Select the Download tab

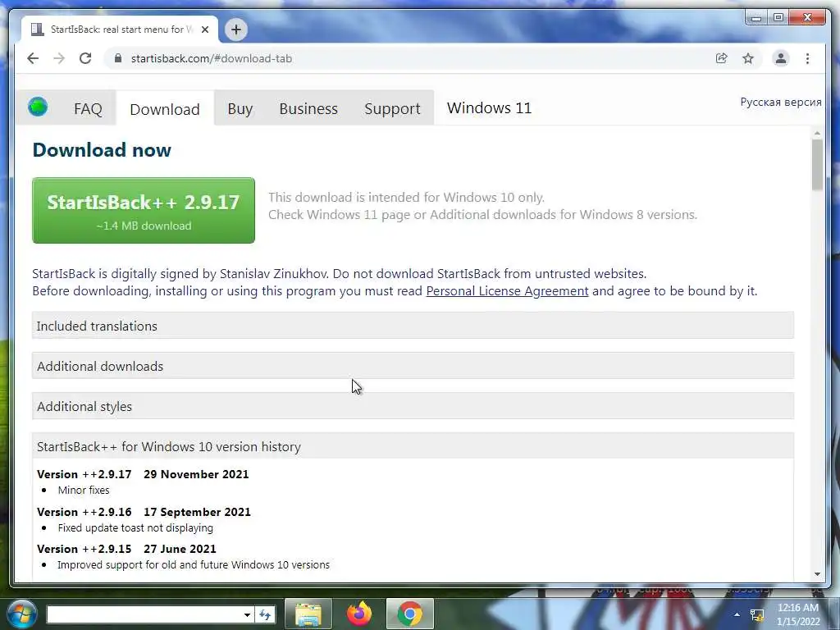click(x=165, y=109)
